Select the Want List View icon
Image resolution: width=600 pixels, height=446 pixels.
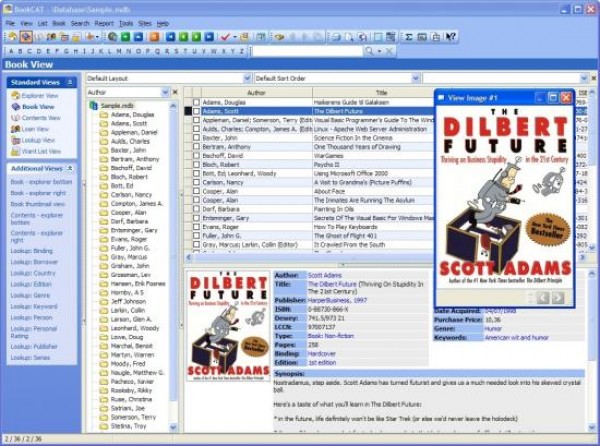(x=15, y=151)
